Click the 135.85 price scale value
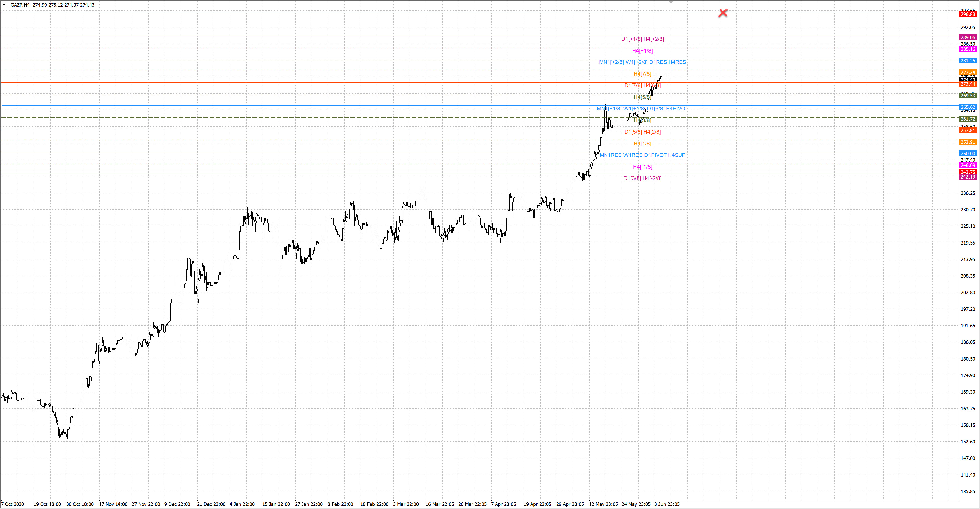Viewport: 980px width, 509px height. coord(967,491)
